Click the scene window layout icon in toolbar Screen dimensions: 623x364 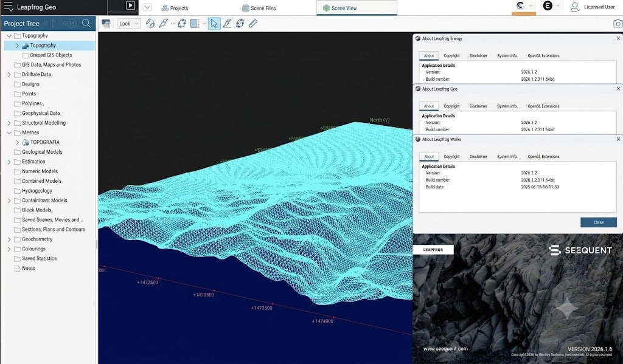pyautogui.click(x=106, y=24)
